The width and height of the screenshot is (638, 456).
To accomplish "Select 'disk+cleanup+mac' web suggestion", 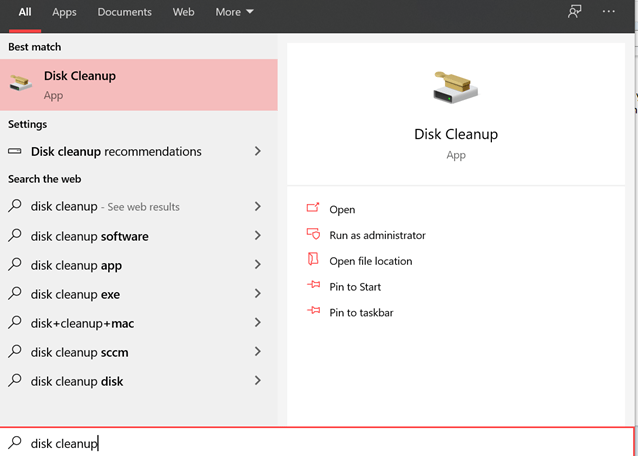I will click(139, 323).
